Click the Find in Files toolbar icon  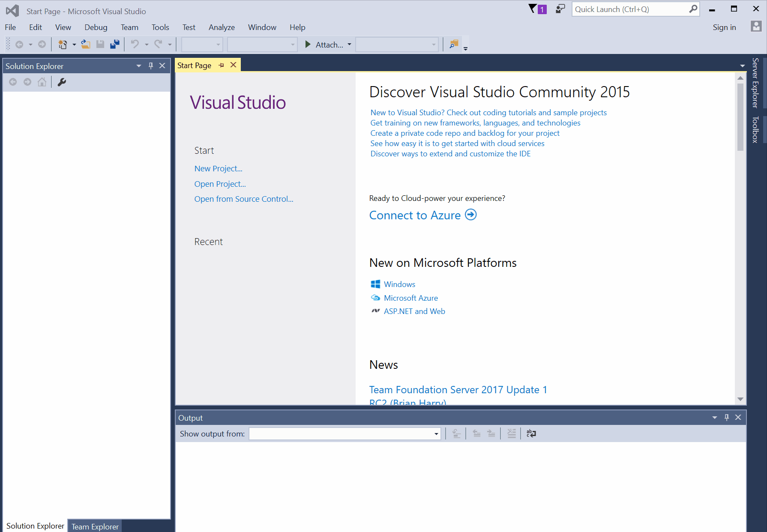pyautogui.click(x=454, y=44)
